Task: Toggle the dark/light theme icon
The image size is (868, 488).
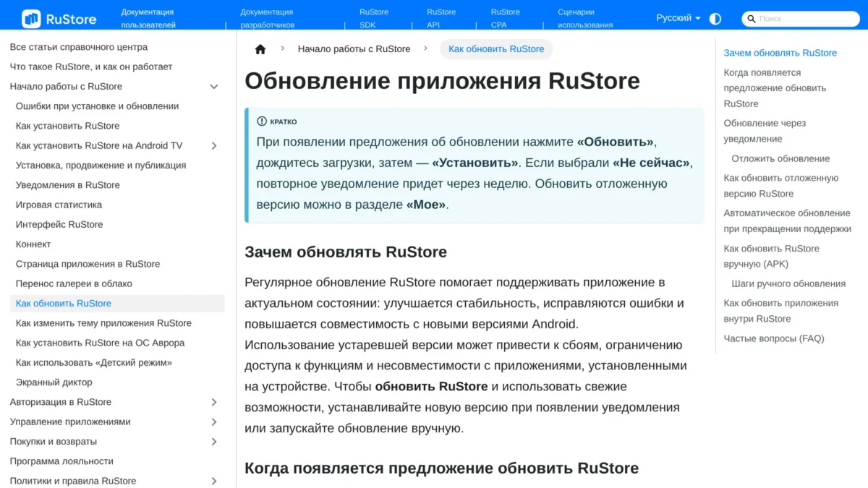Action: 715,19
